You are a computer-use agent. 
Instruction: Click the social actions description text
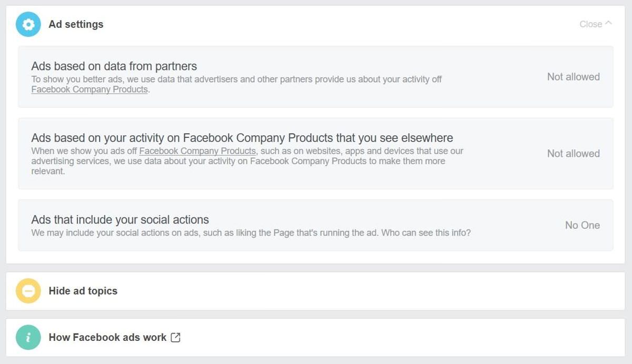[x=251, y=232]
